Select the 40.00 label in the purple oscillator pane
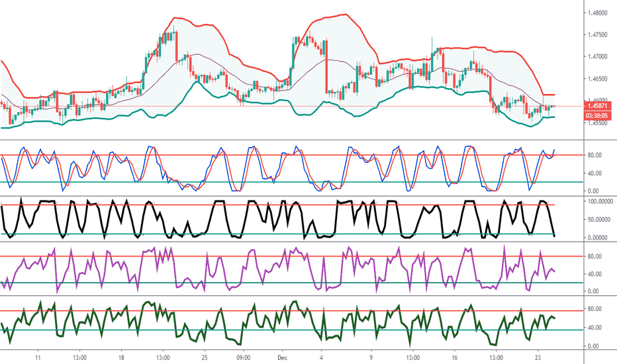The height and width of the screenshot is (364, 617). tap(594, 274)
